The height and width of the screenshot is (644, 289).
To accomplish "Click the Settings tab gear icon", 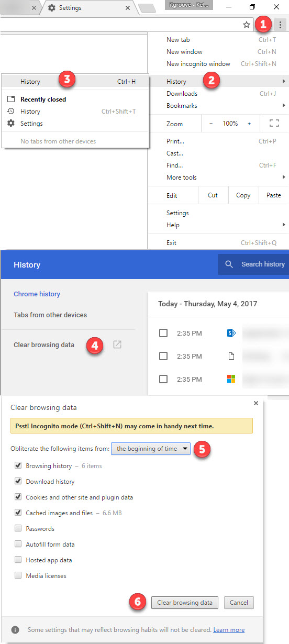I will tap(52, 8).
